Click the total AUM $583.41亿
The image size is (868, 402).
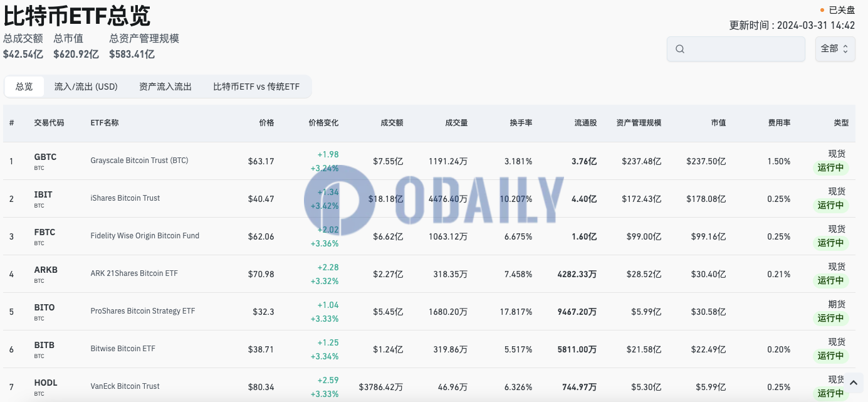click(132, 54)
